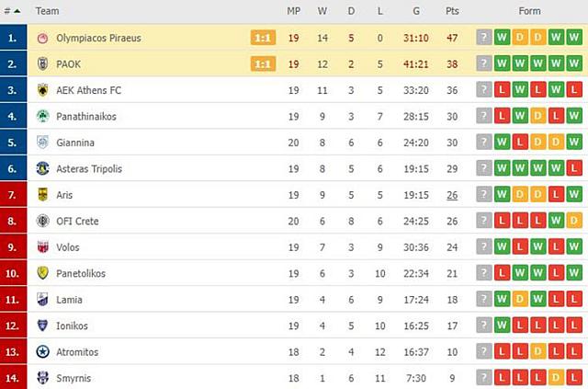Click the Panathinaikos crest icon
The image size is (588, 389).
click(42, 117)
